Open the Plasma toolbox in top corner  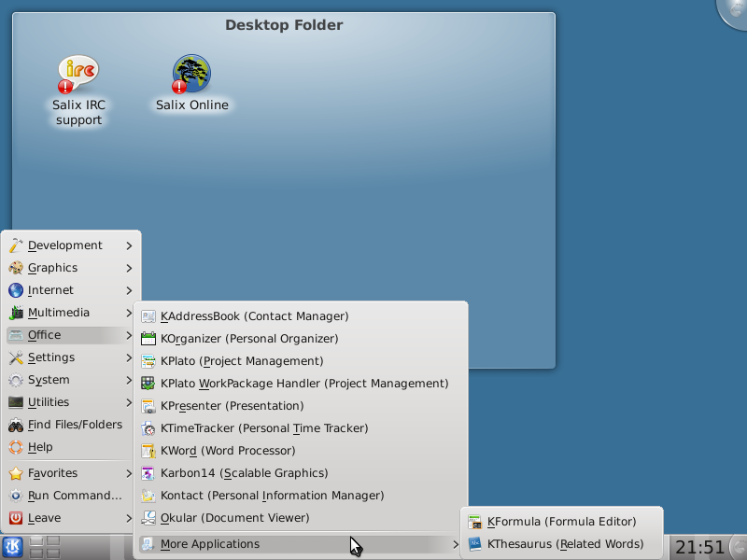click(734, 12)
